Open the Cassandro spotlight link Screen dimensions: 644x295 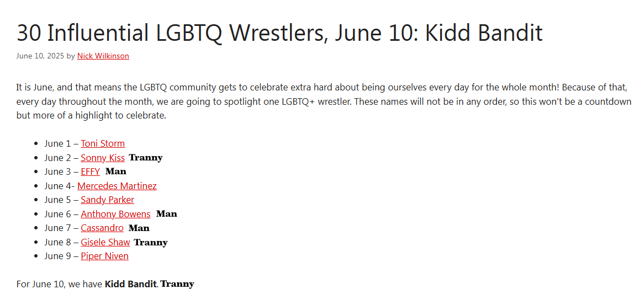[102, 228]
